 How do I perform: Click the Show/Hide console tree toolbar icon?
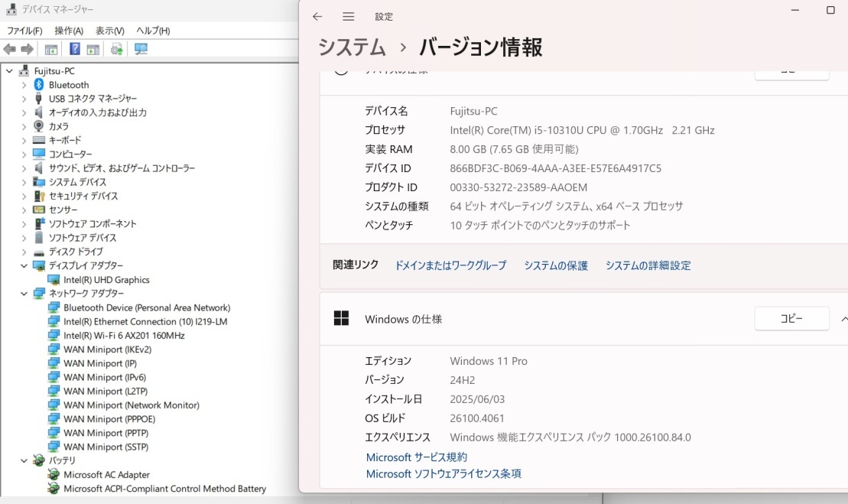(x=50, y=49)
